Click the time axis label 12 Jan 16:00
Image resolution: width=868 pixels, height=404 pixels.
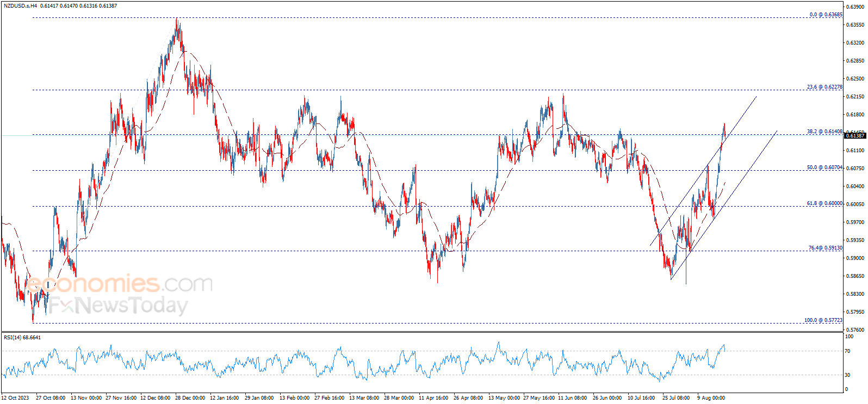click(x=225, y=398)
